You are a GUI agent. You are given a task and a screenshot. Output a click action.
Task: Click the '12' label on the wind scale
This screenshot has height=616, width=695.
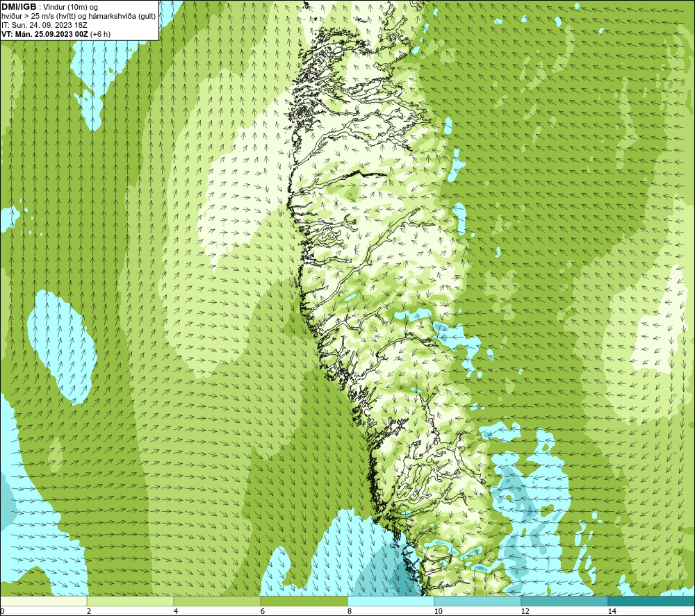pyautogui.click(x=525, y=611)
